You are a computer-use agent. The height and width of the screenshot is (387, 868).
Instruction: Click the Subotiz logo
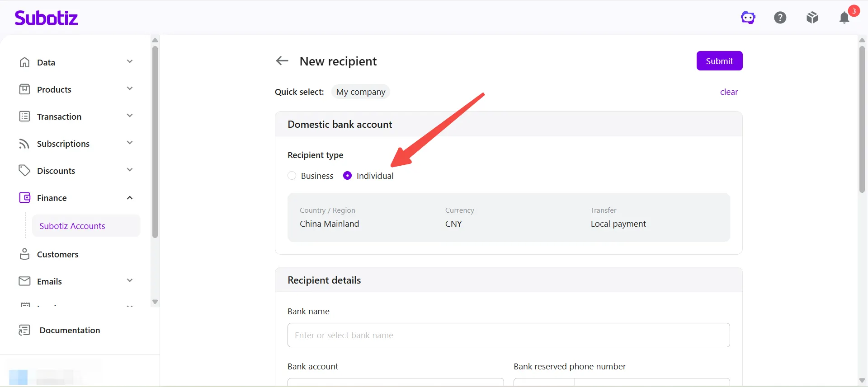click(46, 18)
